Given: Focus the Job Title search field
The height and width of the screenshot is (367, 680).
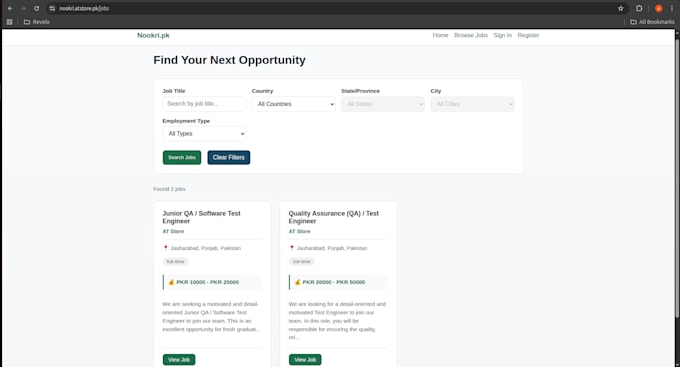Looking at the screenshot, I should (204, 104).
